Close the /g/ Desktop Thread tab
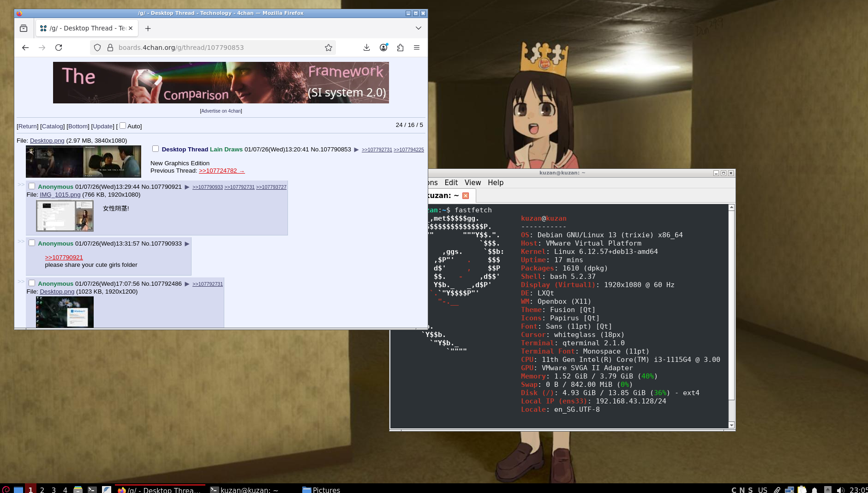Screen dimensions: 868x493 click(x=131, y=28)
